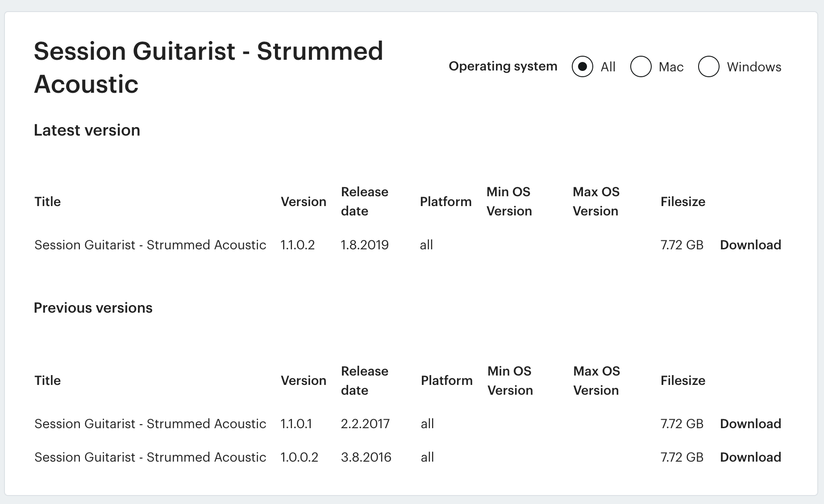
Task: Click Filesize header in Latest version table
Action: click(x=683, y=202)
